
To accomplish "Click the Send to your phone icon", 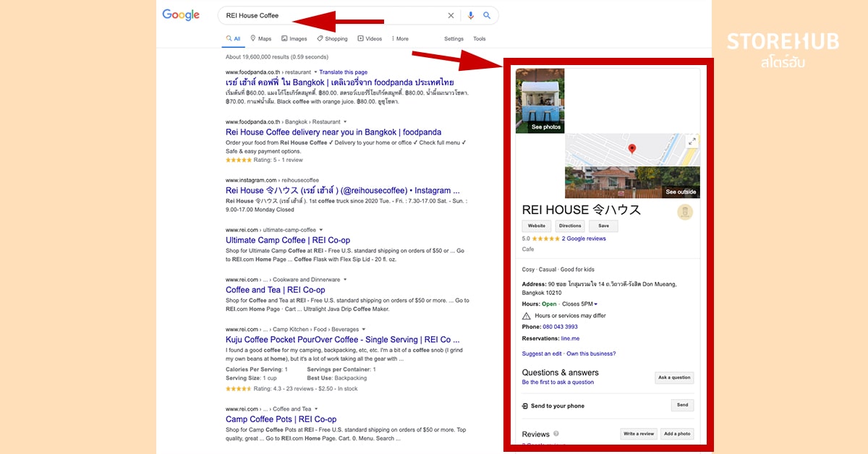I will pos(525,406).
